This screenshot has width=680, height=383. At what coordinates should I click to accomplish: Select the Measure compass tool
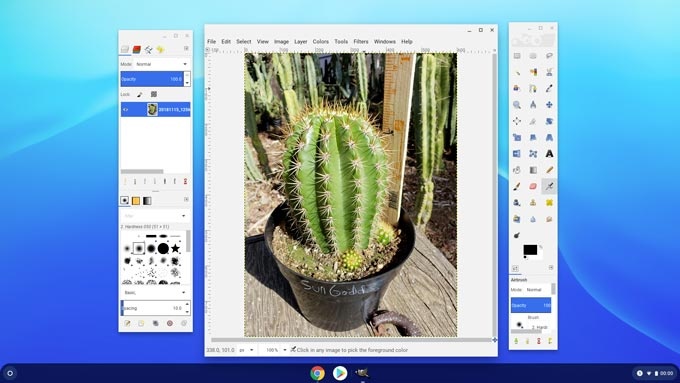(533, 105)
